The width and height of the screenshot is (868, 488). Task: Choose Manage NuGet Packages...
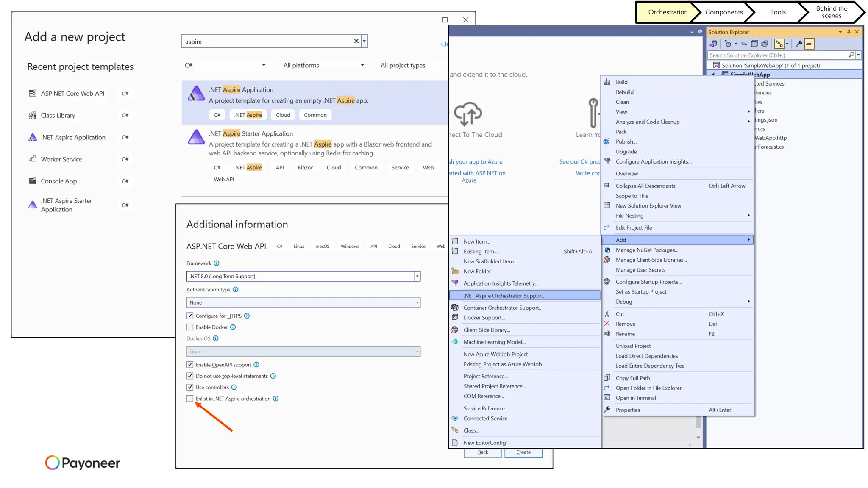tap(678, 250)
